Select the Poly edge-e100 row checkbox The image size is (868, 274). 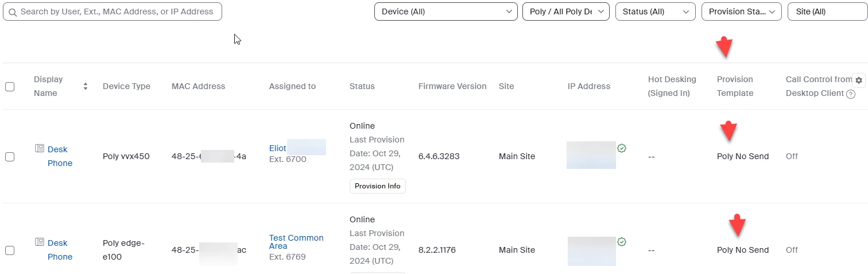[x=10, y=250]
